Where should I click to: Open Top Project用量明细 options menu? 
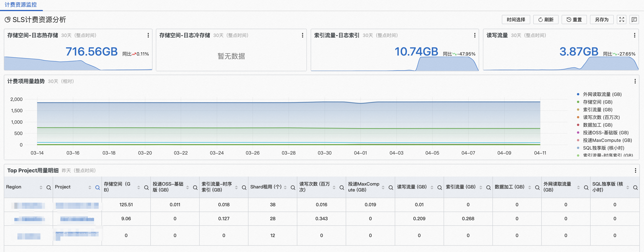pos(635,170)
